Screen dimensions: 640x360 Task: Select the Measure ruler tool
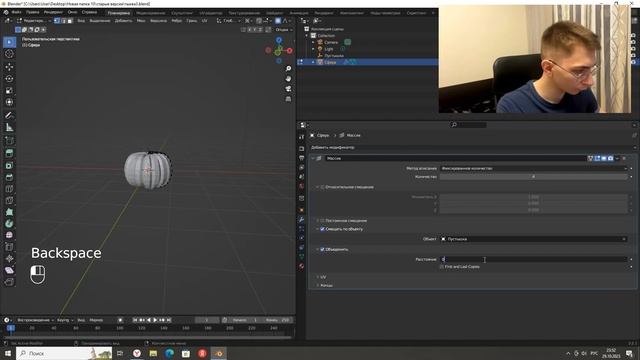(9, 127)
